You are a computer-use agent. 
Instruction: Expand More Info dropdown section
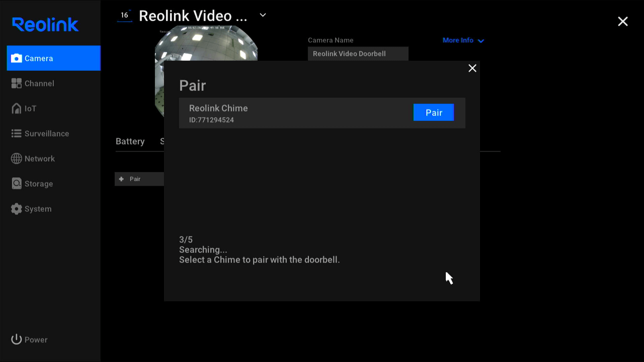[x=463, y=40]
